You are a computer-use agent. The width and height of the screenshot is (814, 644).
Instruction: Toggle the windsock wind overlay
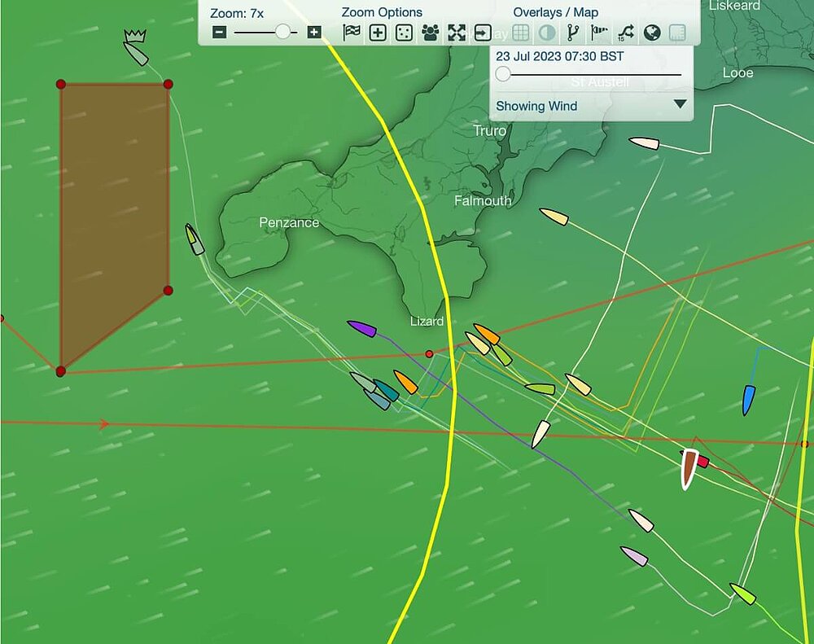point(599,33)
